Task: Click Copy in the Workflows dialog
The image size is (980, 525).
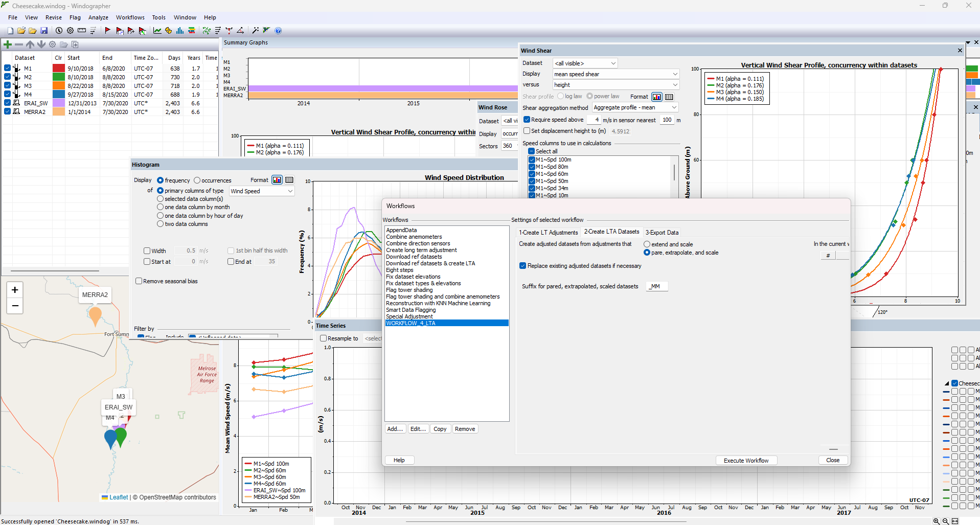Action: pyautogui.click(x=440, y=429)
